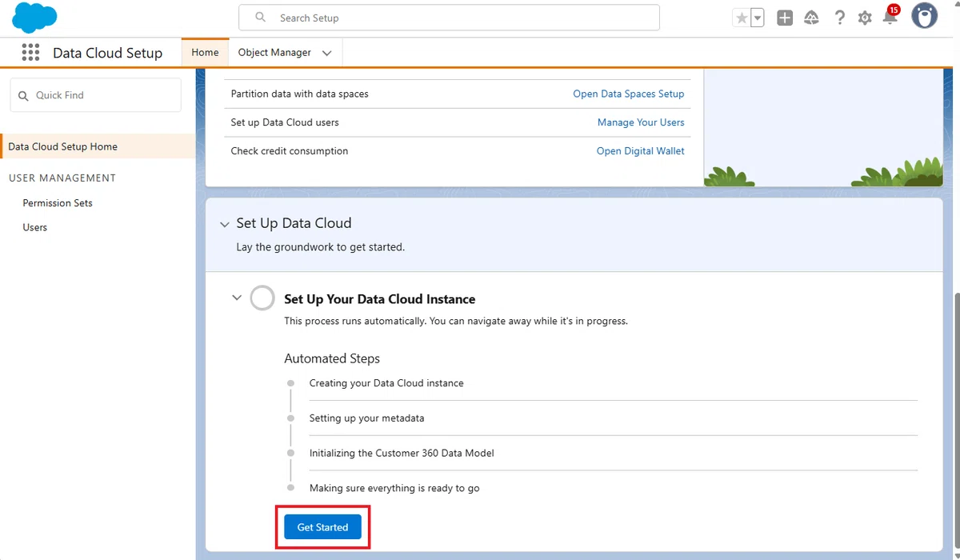The height and width of the screenshot is (560, 960).
Task: Collapse the Set Up Data Cloud section
Action: 225,225
